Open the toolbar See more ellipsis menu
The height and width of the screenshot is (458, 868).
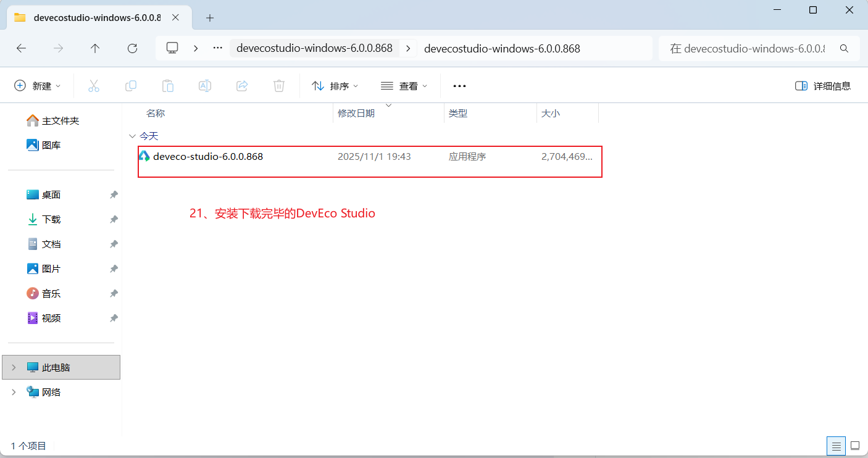[x=459, y=86]
